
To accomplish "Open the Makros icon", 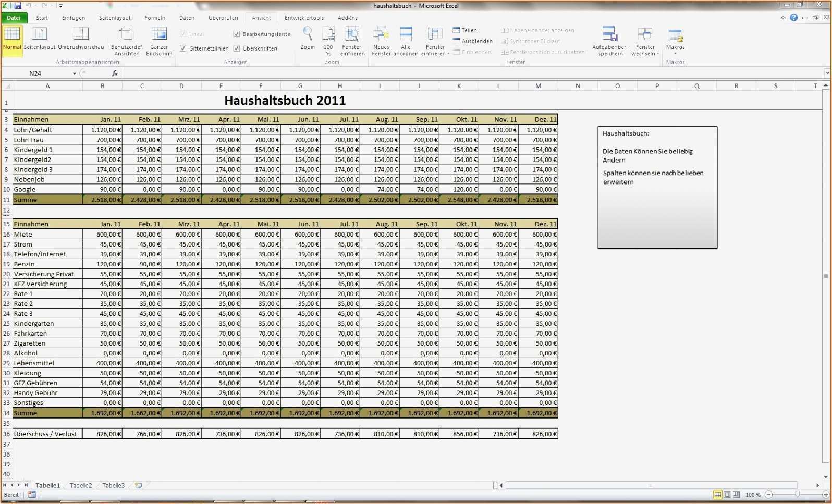I will click(x=675, y=36).
